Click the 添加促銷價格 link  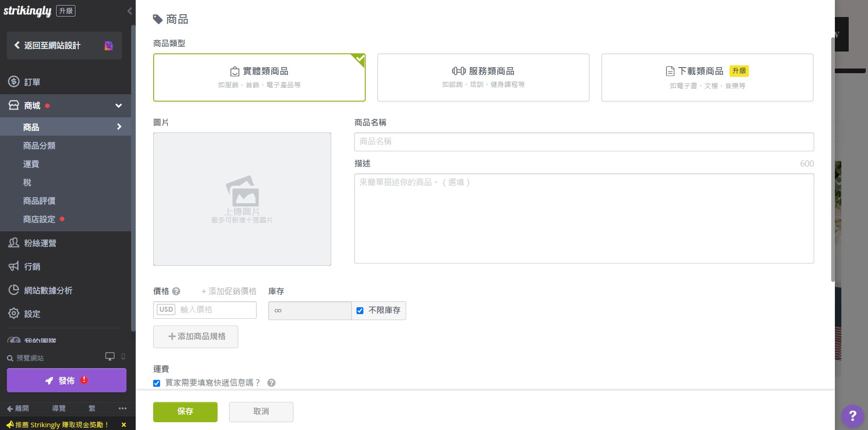tap(229, 291)
